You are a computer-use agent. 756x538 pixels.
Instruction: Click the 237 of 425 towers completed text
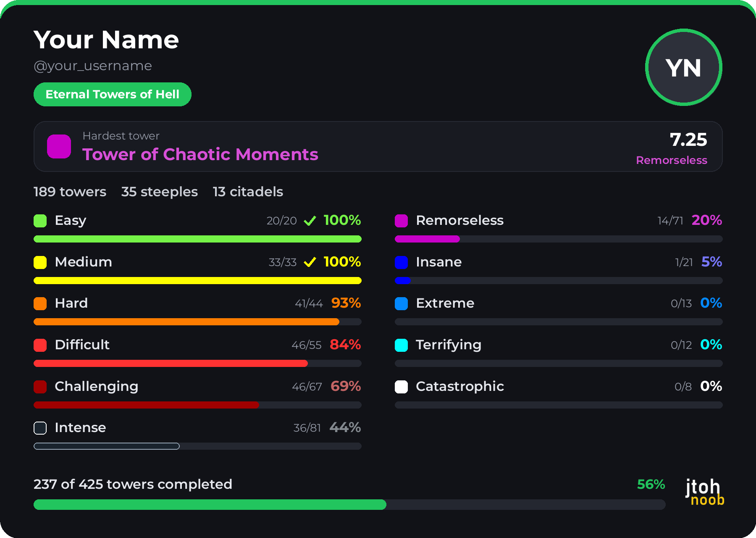pos(133,484)
